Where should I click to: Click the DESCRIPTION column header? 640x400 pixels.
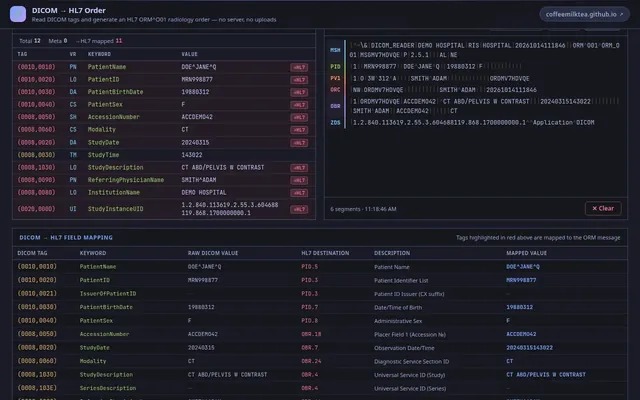pyautogui.click(x=392, y=253)
